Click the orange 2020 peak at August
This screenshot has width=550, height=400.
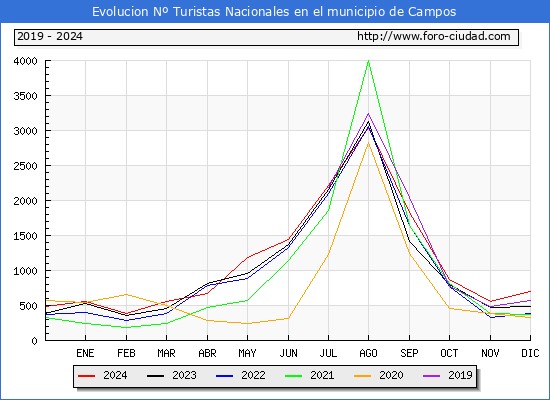click(x=368, y=143)
